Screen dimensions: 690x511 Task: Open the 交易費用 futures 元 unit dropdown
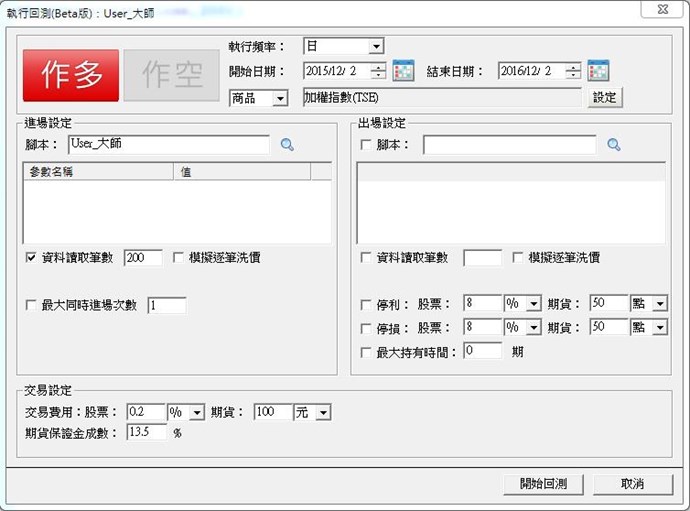click(x=323, y=412)
